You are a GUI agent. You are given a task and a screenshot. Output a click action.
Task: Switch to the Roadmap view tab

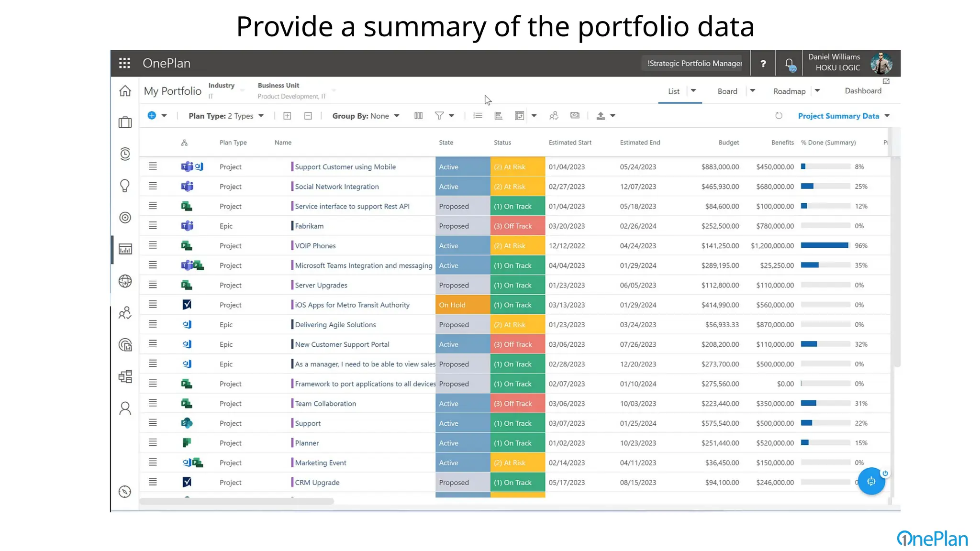click(x=789, y=91)
